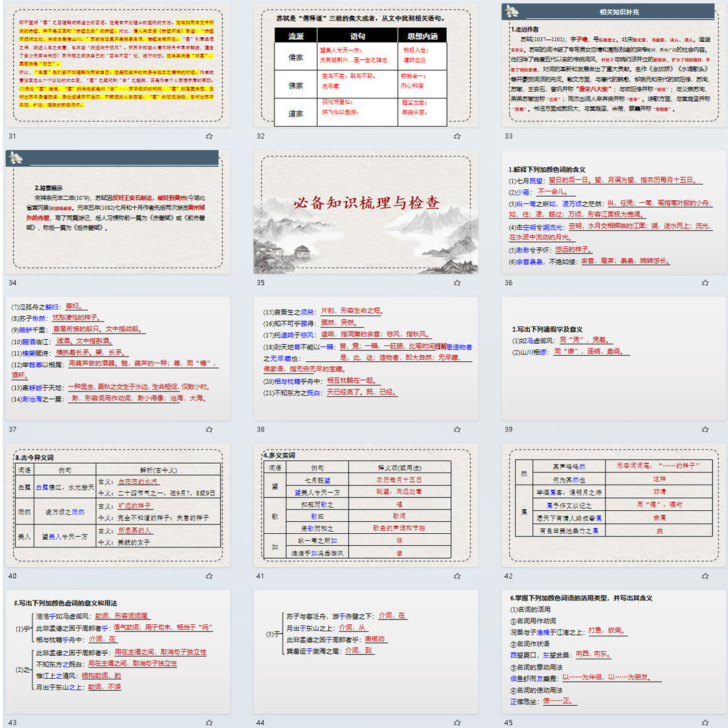The width and height of the screenshot is (728, 728).
Task: Select slide 44 thumbnail with 于 bracket examples
Action: coord(366,652)
